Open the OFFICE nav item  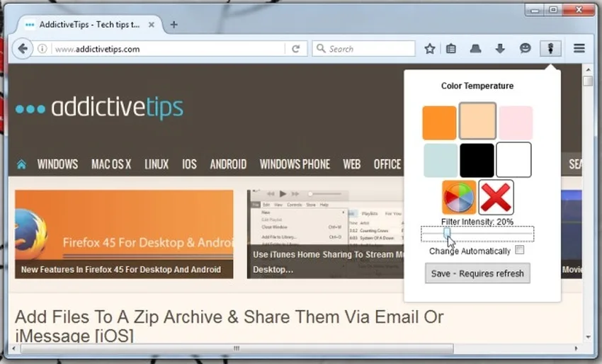click(x=387, y=164)
